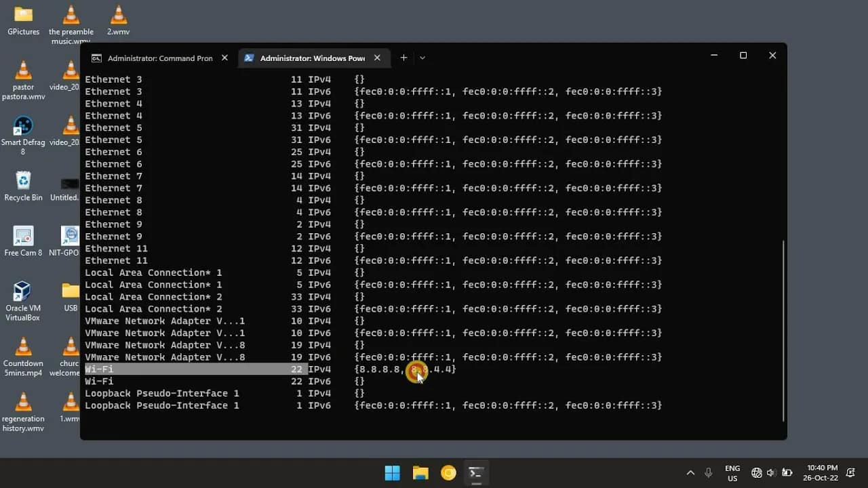
Task: Open Free Cam 8
Action: [x=23, y=235]
